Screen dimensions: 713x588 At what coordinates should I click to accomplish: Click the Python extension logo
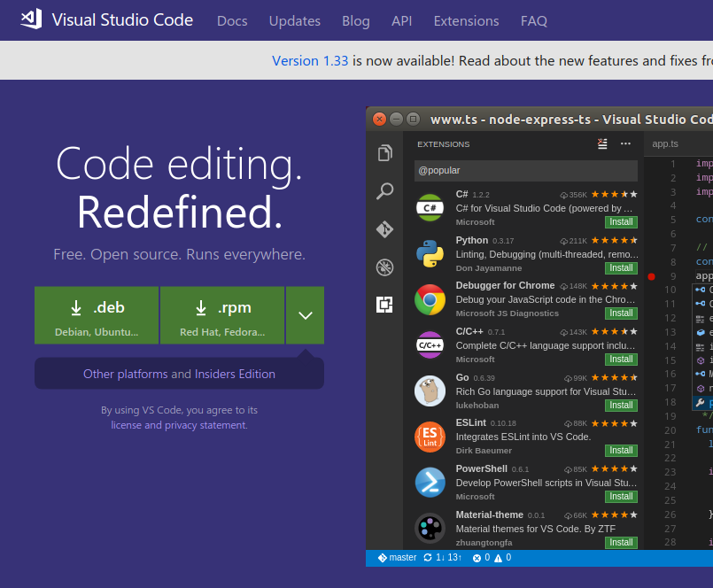coord(430,254)
